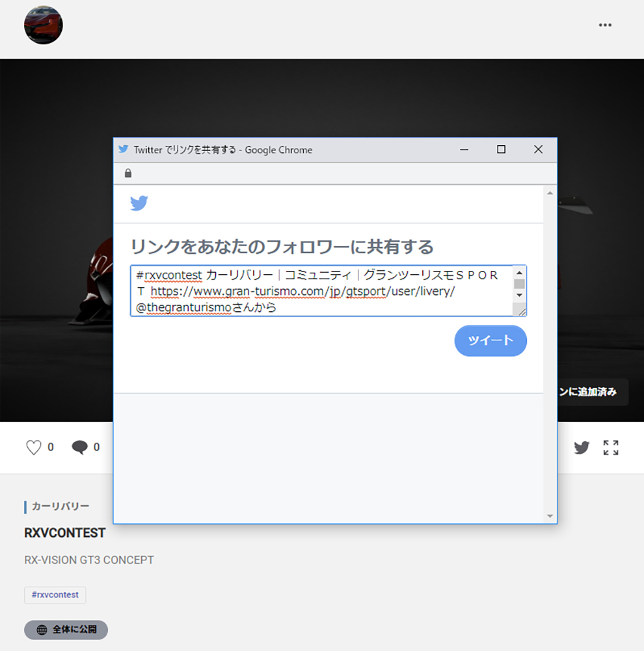Click the lock icon in popup address bar
This screenshot has width=644, height=651.
pos(128,173)
